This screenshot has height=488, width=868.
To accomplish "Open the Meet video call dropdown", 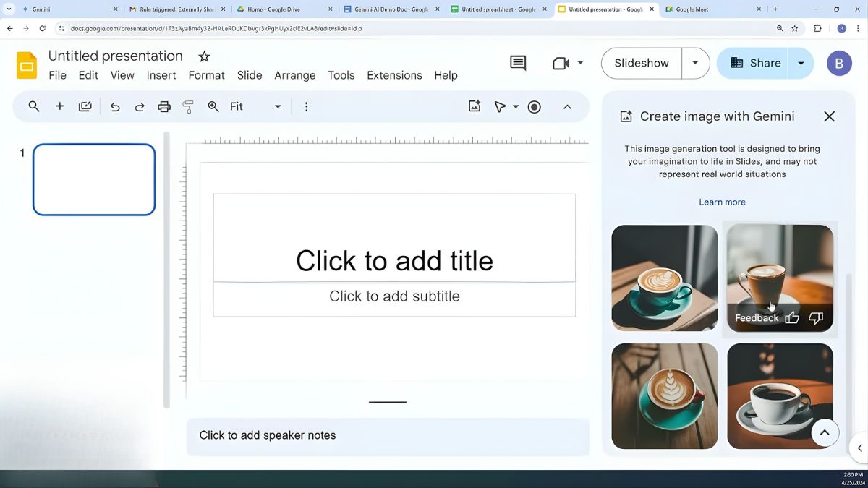I will pos(580,63).
